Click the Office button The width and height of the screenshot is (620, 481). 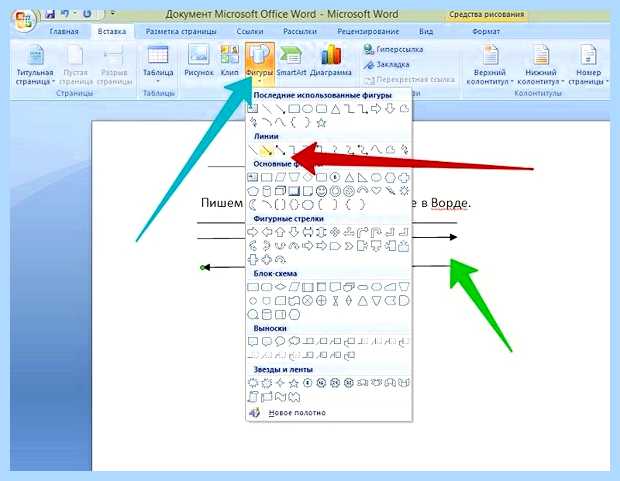point(23,18)
